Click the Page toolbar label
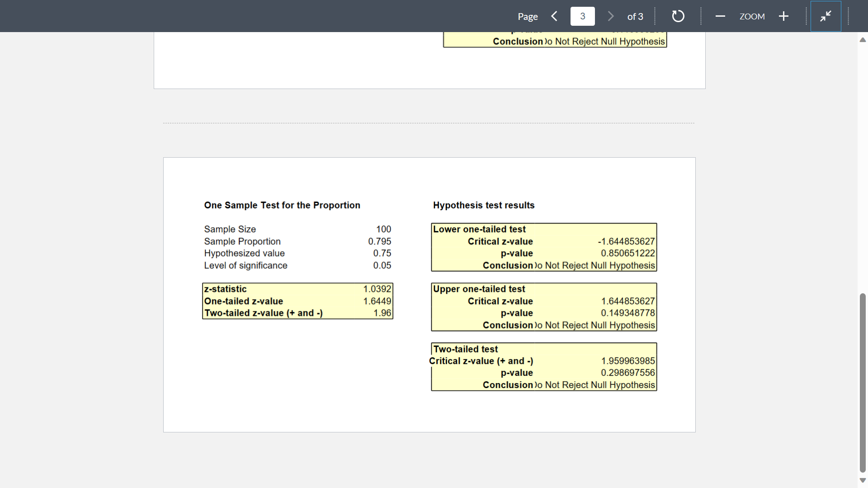This screenshot has width=868, height=488. point(528,16)
